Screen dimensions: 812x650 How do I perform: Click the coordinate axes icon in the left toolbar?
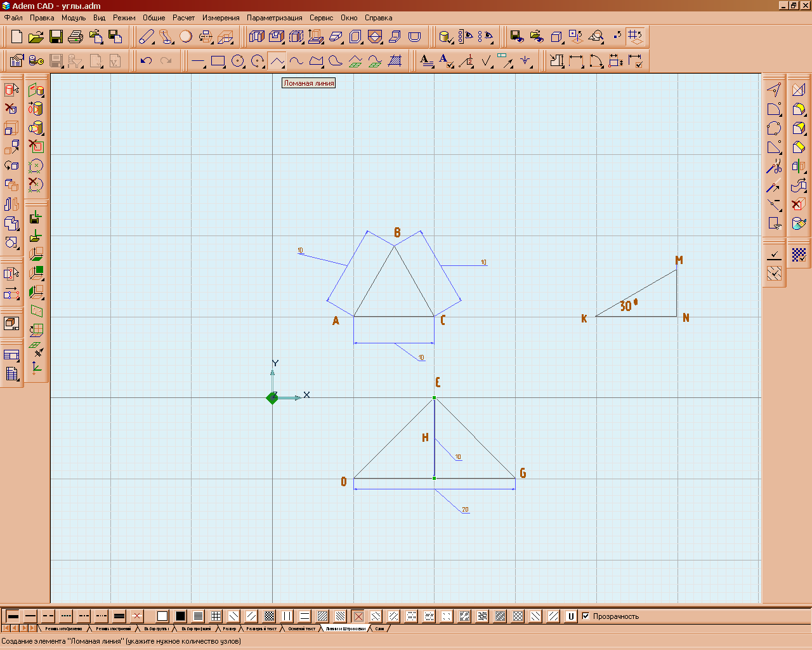(37, 368)
